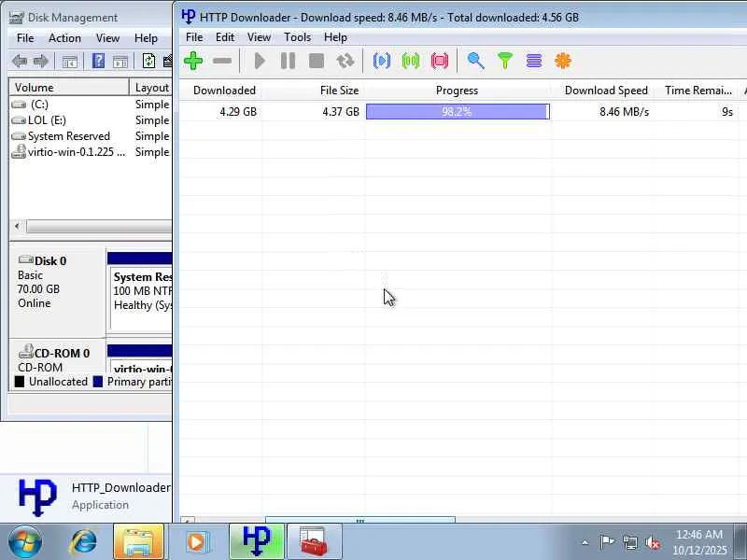Open Disk Management File menu
The image size is (747, 560).
tap(25, 38)
